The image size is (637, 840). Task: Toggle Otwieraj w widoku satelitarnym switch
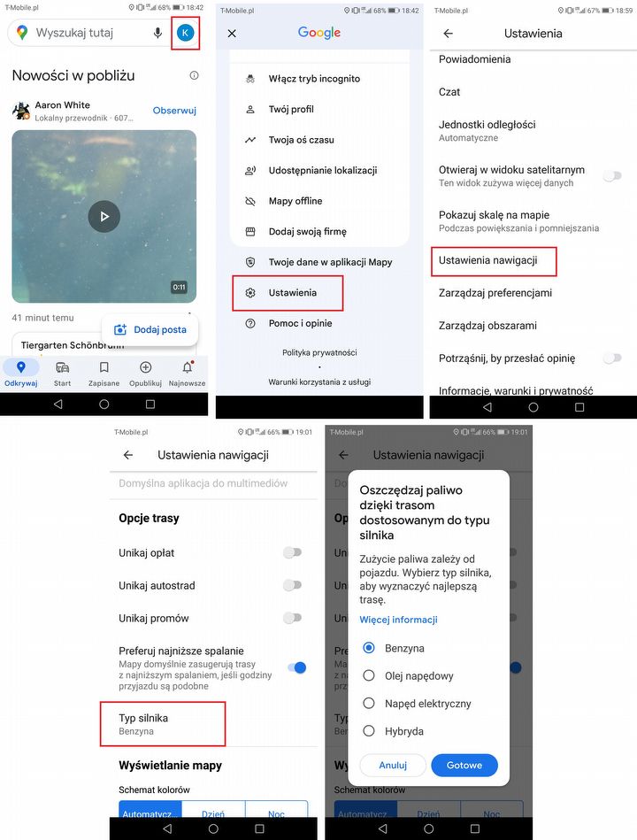click(x=612, y=176)
